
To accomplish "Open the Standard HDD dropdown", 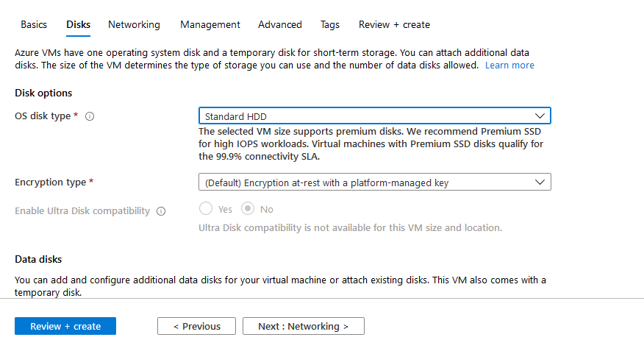I will (375, 116).
